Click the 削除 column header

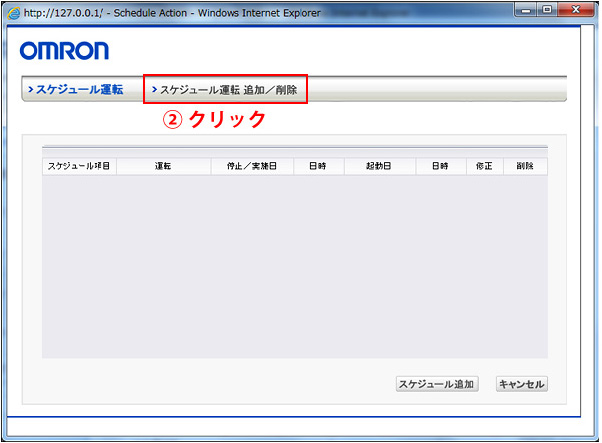tap(525, 166)
